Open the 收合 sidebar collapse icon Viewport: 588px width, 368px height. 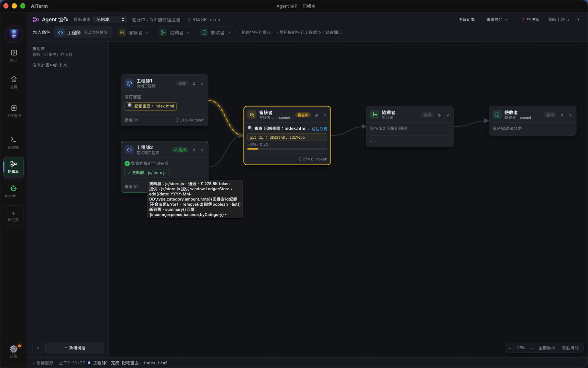(14, 56)
